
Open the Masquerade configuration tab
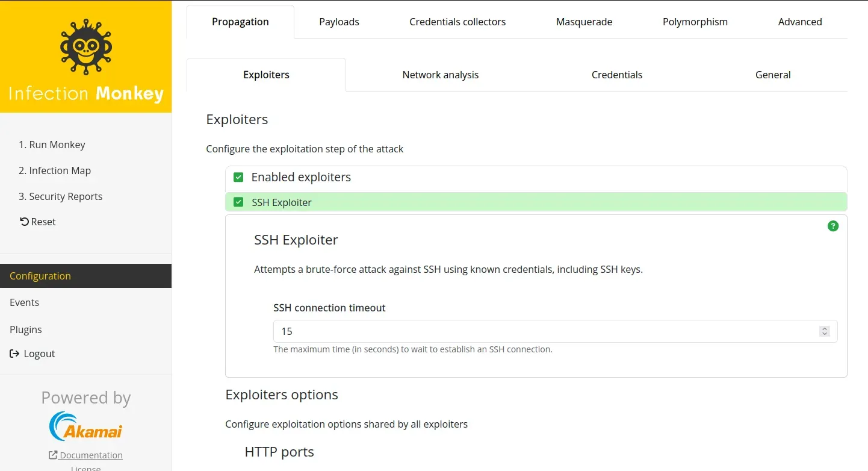click(583, 21)
